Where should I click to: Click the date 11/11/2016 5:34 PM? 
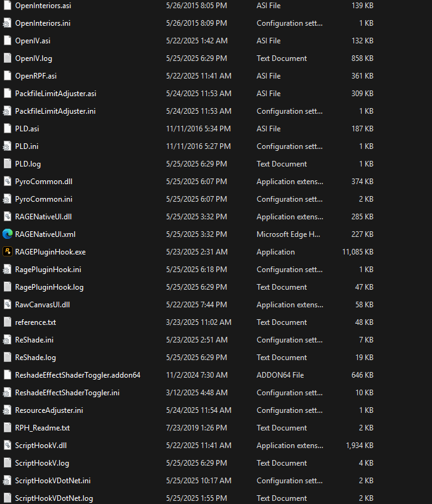pos(199,129)
